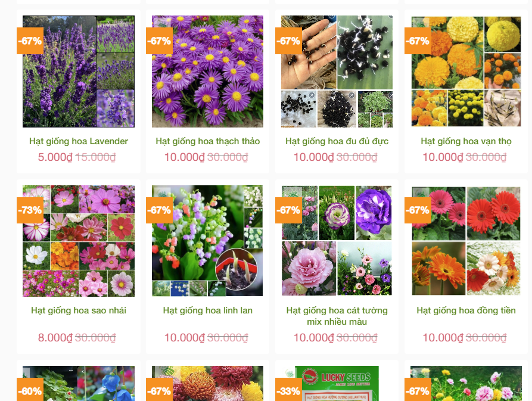532x401 pixels.
Task: Open link Hạt giống hoa sao nhái
Action: click(x=79, y=310)
